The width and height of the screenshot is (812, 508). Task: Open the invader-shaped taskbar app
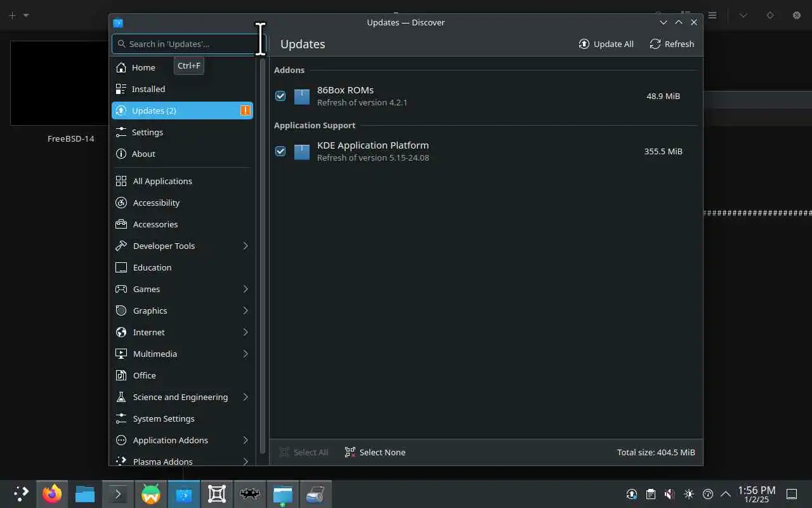[250, 493]
